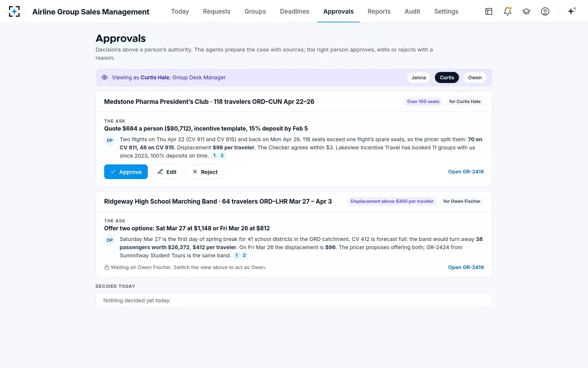The height and width of the screenshot is (368, 588).
Task: Open the Reports tab
Action: [379, 11]
